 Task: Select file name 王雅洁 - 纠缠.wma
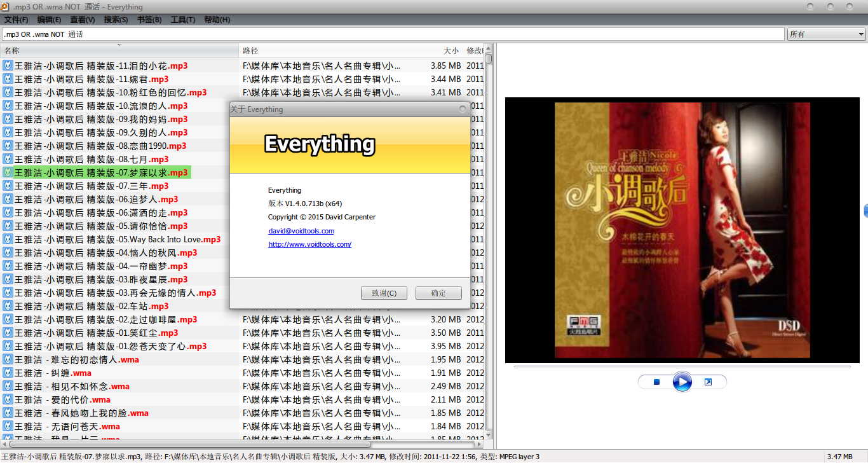coord(53,373)
